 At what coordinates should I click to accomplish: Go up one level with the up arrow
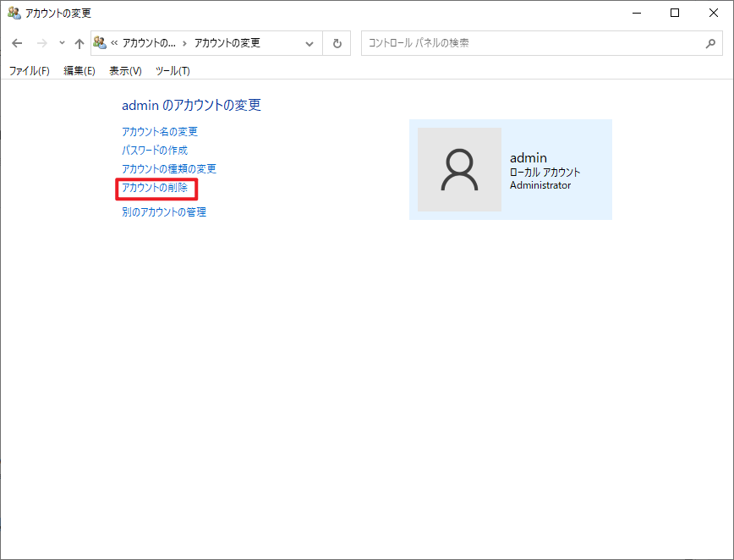point(79,43)
